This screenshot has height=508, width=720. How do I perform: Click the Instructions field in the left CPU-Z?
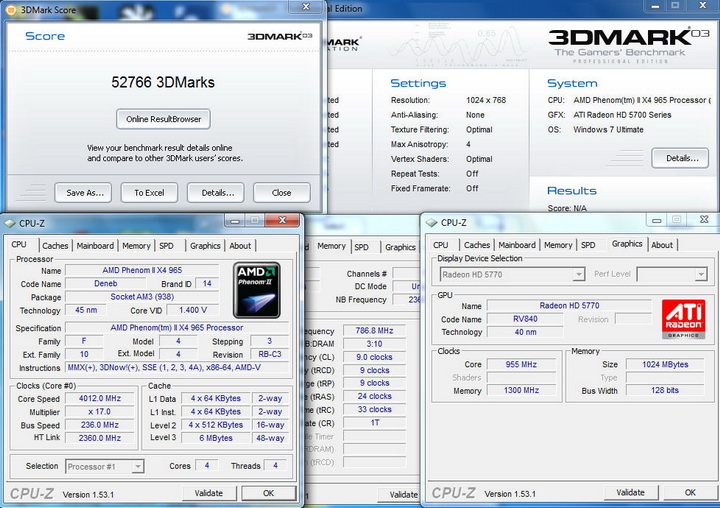pyautogui.click(x=177, y=367)
